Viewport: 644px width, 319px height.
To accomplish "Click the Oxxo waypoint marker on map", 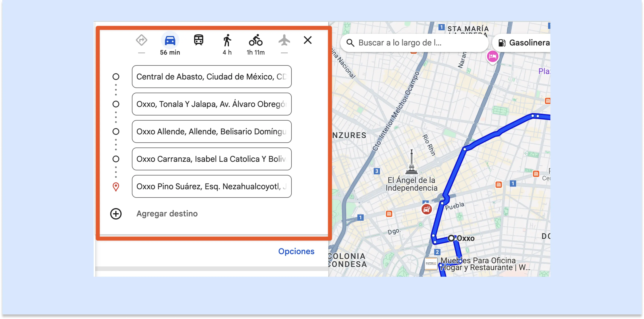I will (x=451, y=238).
